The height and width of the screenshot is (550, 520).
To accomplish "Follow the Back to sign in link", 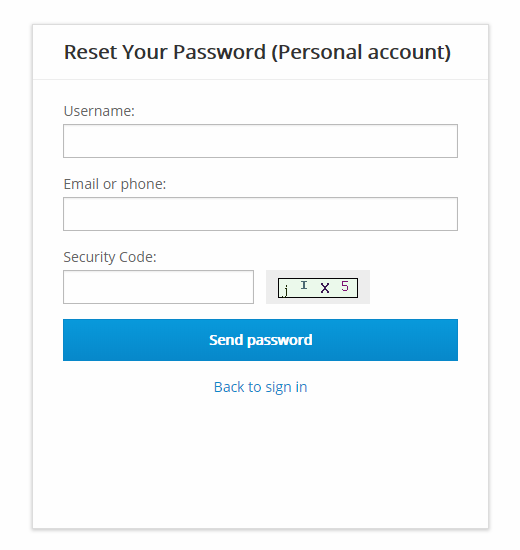I will pos(260,387).
